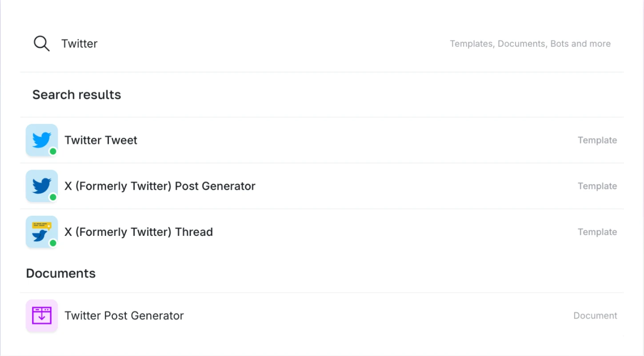The width and height of the screenshot is (644, 356).
Task: Open the Twitter Post Generator document
Action: click(x=124, y=316)
